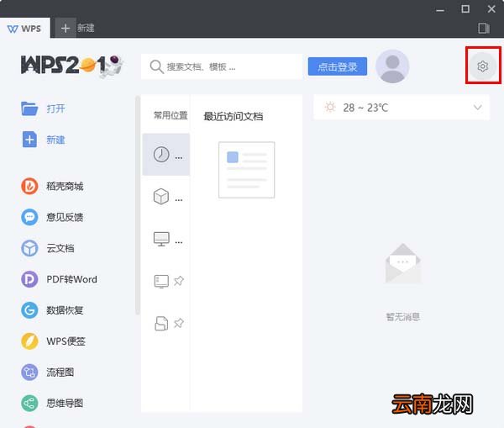Viewport: 504px width, 428px height.
Task: Open the recent document thumbnail
Action: [246, 170]
